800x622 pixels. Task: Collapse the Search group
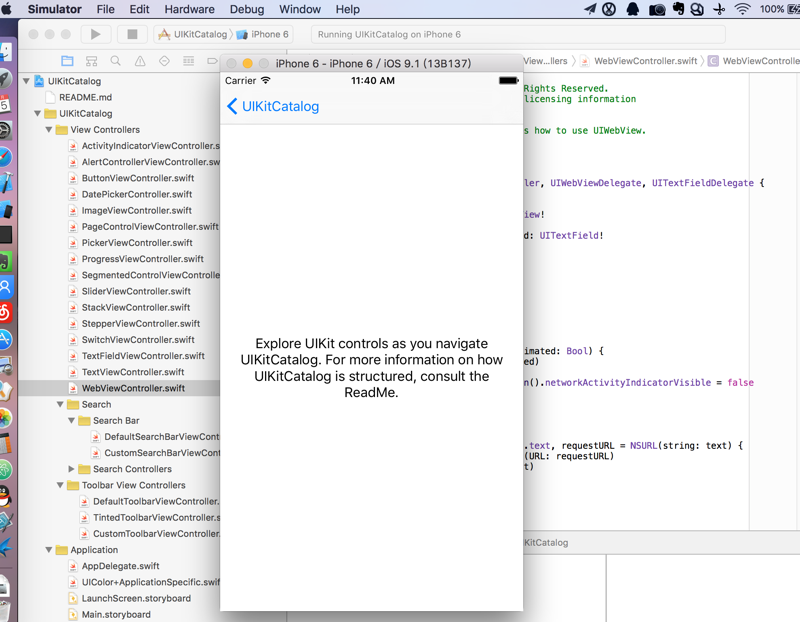point(60,404)
